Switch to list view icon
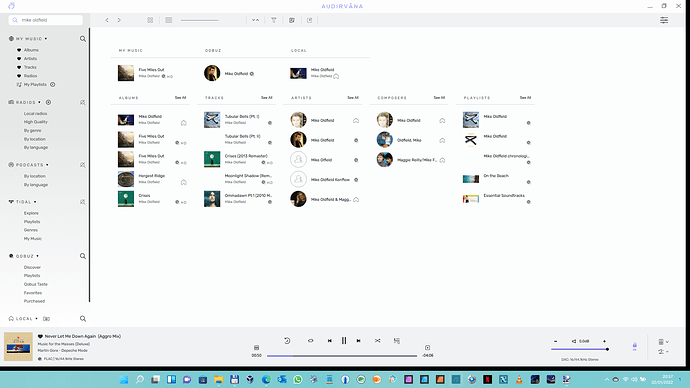Viewport: 690px width, 388px height. (169, 20)
